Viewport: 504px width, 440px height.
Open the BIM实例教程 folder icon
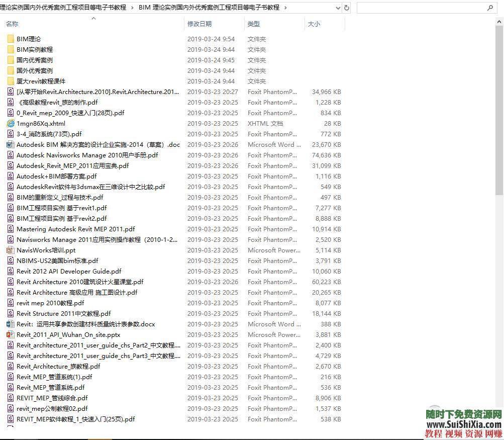11,50
